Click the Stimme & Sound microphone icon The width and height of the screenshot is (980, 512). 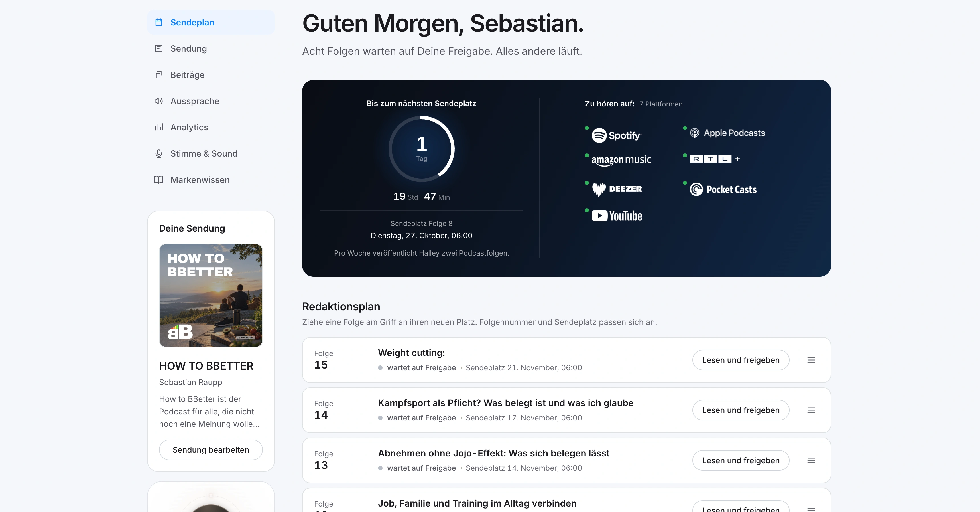(159, 154)
